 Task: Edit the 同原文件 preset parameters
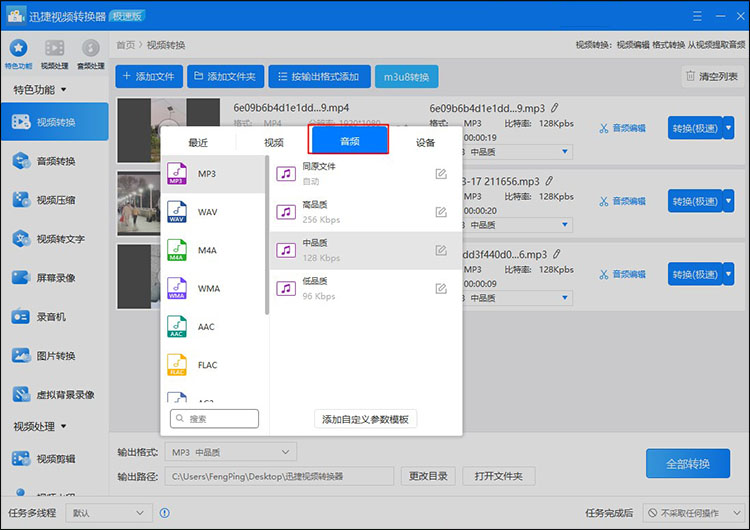point(441,174)
